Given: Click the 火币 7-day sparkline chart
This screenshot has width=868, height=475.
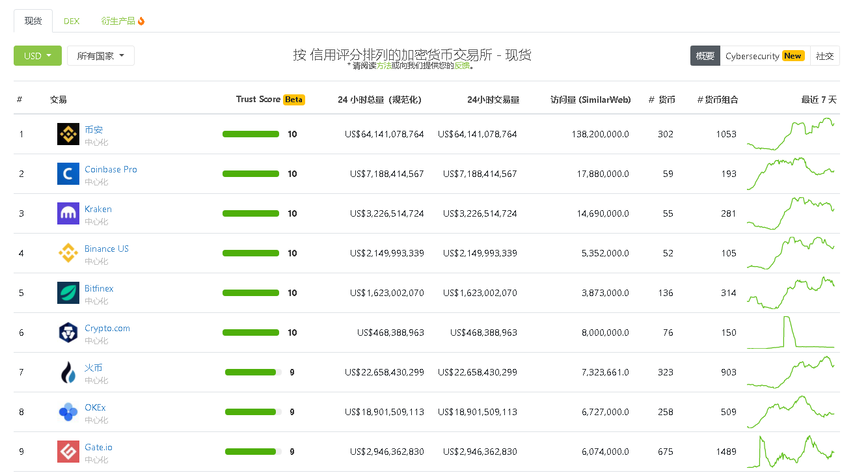Looking at the screenshot, I should click(791, 372).
